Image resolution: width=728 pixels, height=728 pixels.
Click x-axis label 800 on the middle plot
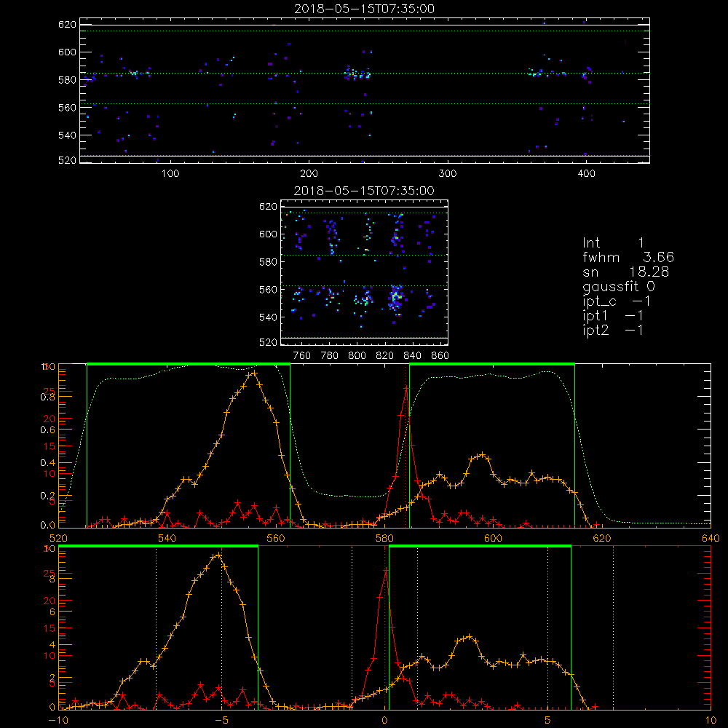click(357, 356)
